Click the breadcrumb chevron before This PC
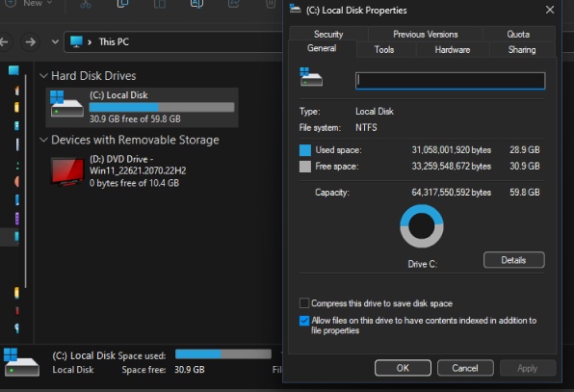574x392 pixels. coord(90,42)
